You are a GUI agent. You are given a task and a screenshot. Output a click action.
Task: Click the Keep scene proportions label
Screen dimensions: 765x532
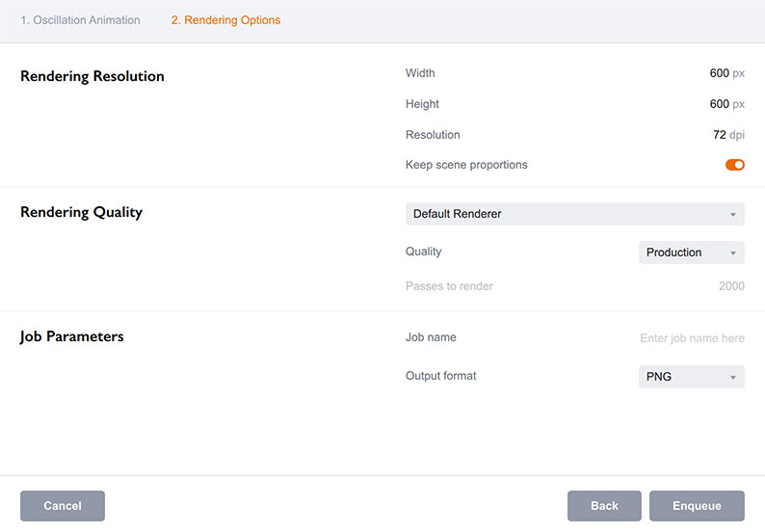coord(466,165)
